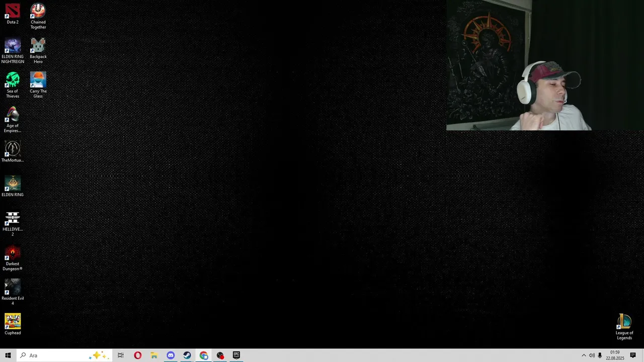Switch to OBS Studio in taskbar
644x362 pixels.
pos(220,355)
